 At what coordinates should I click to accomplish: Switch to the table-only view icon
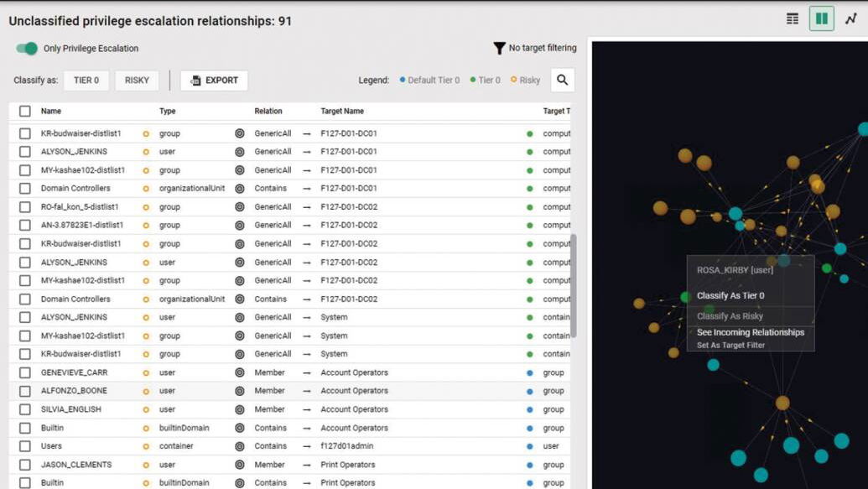coord(793,18)
